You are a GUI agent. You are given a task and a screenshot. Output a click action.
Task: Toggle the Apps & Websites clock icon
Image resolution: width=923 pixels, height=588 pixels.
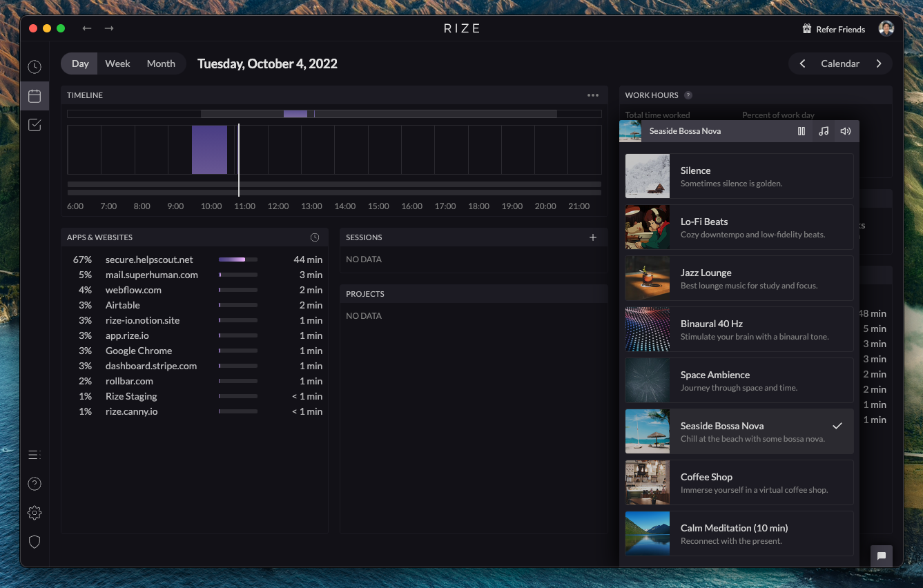[315, 237]
